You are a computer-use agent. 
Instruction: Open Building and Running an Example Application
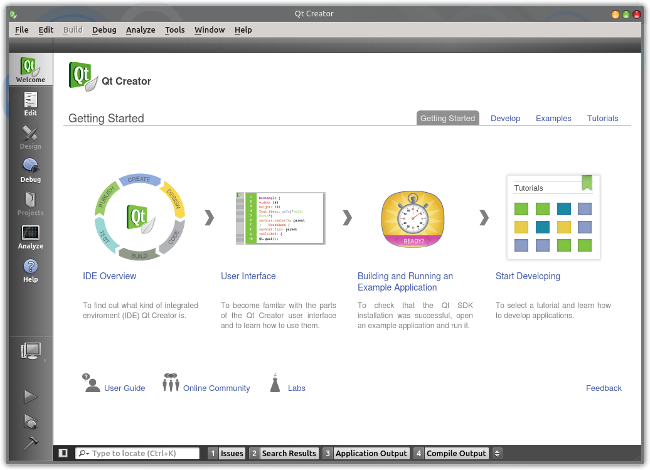[x=405, y=282]
